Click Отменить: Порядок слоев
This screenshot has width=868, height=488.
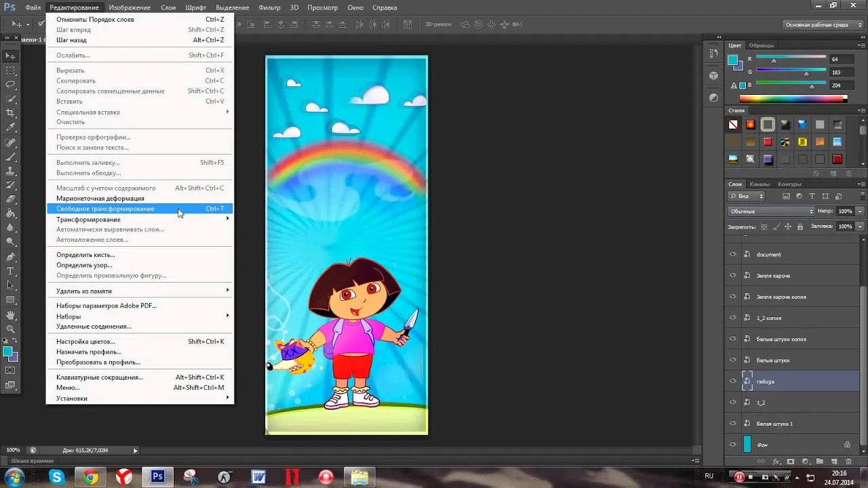[x=140, y=19]
